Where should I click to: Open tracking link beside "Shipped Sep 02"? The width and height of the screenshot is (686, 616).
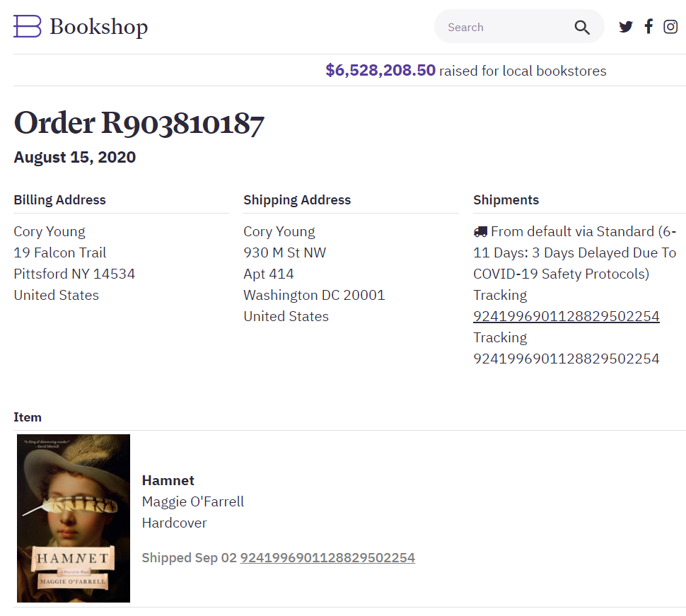(327, 557)
